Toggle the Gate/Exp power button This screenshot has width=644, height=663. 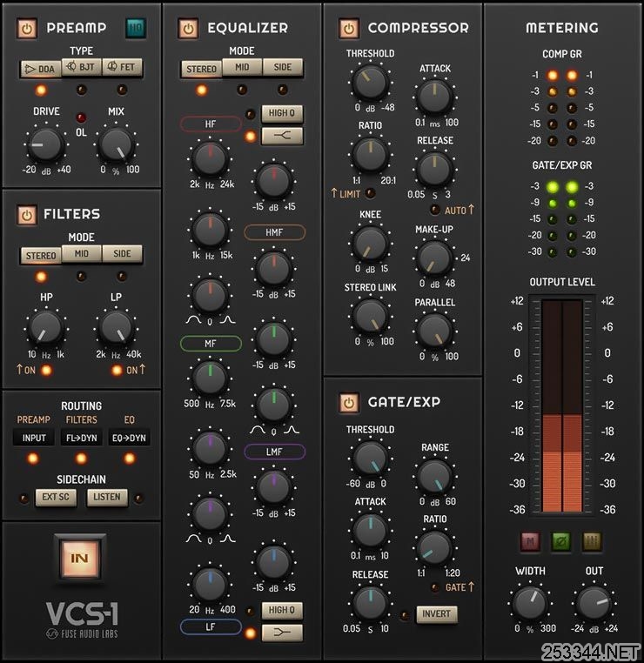click(x=349, y=402)
